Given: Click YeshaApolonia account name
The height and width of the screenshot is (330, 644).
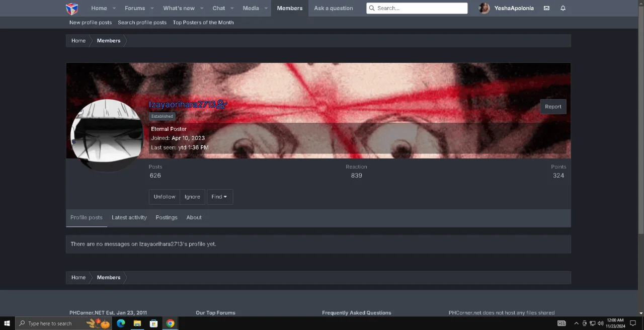Looking at the screenshot, I should pos(514,8).
